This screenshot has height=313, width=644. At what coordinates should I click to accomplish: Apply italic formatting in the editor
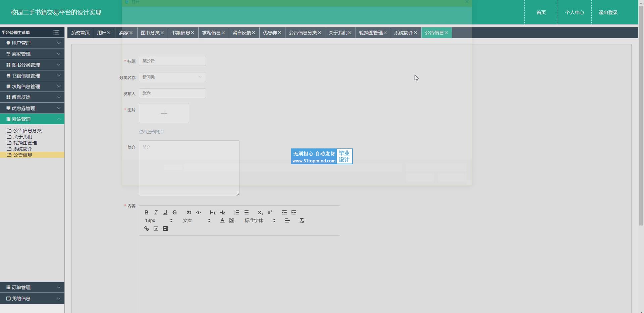(x=156, y=212)
